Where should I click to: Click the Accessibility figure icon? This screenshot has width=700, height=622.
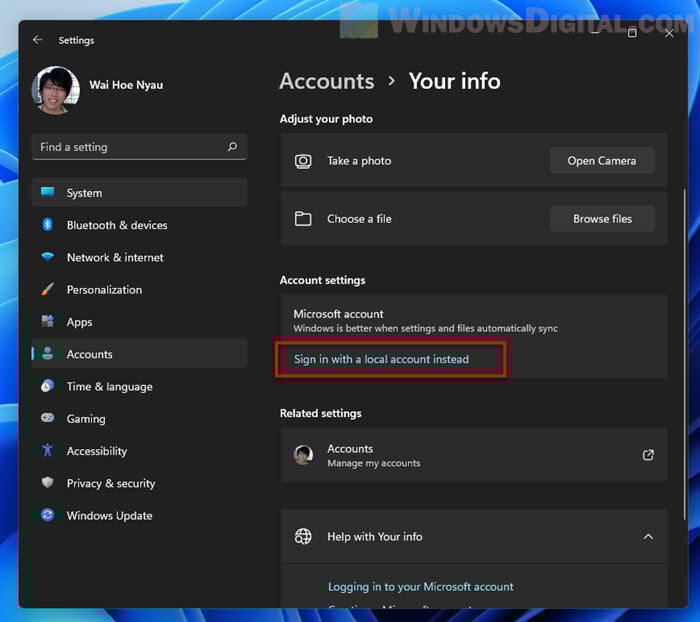[47, 450]
